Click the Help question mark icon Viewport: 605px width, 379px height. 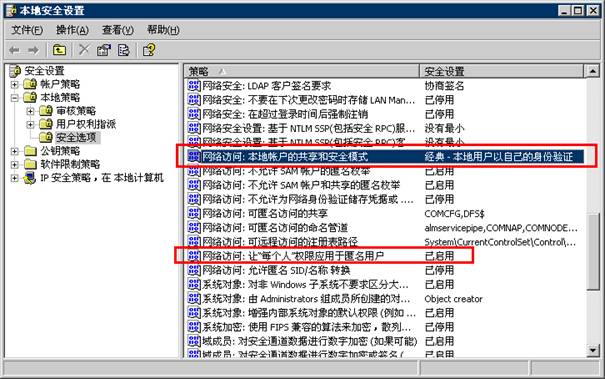click(x=149, y=50)
